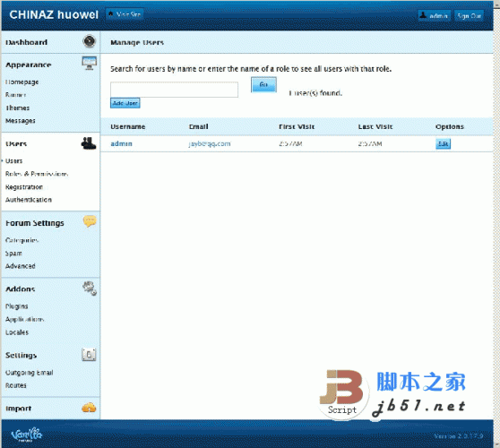Click the Import cloud icon
Screen dimensions: 500x448
[89, 408]
